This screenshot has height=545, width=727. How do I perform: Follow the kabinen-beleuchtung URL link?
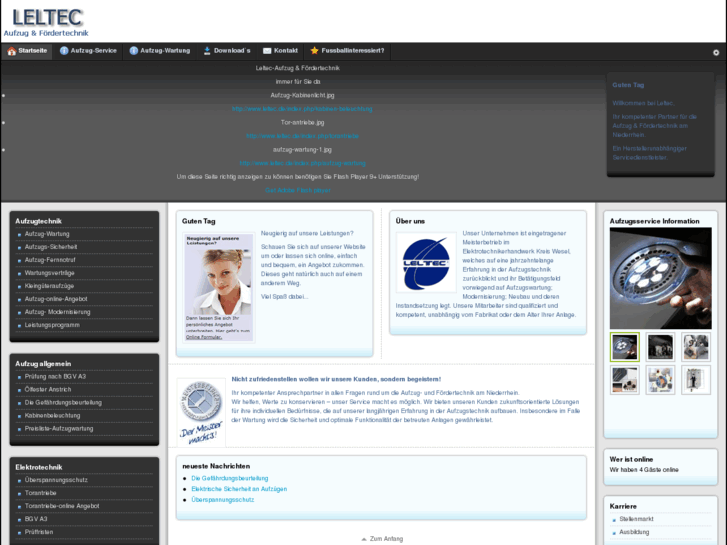coord(302,109)
